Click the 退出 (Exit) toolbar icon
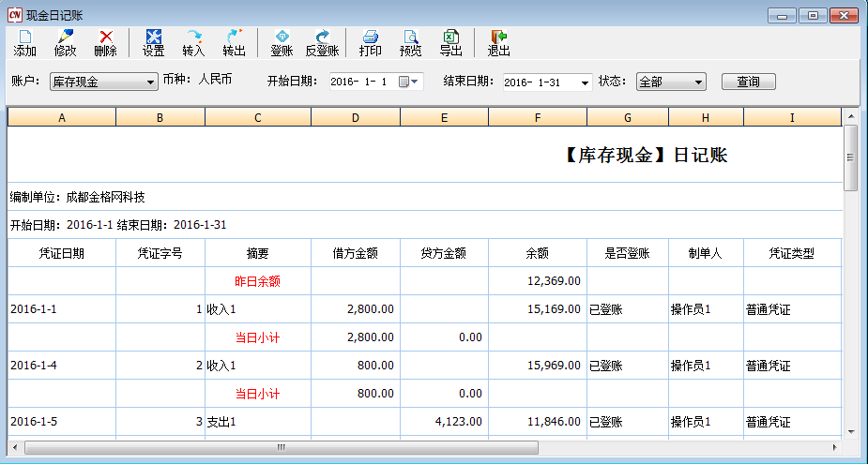Viewport: 868px width, 464px height. click(498, 42)
